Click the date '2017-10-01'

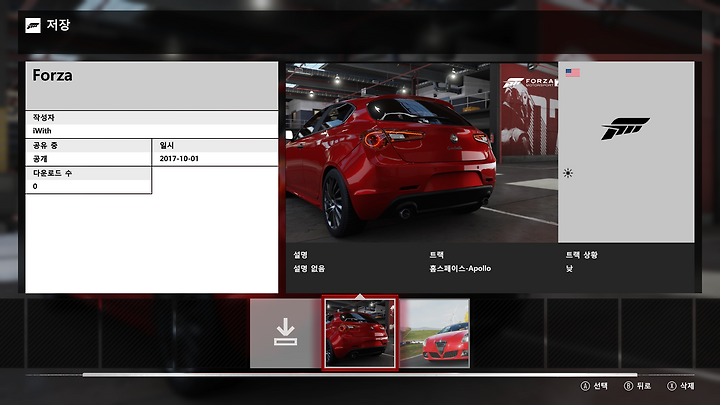(x=179, y=158)
